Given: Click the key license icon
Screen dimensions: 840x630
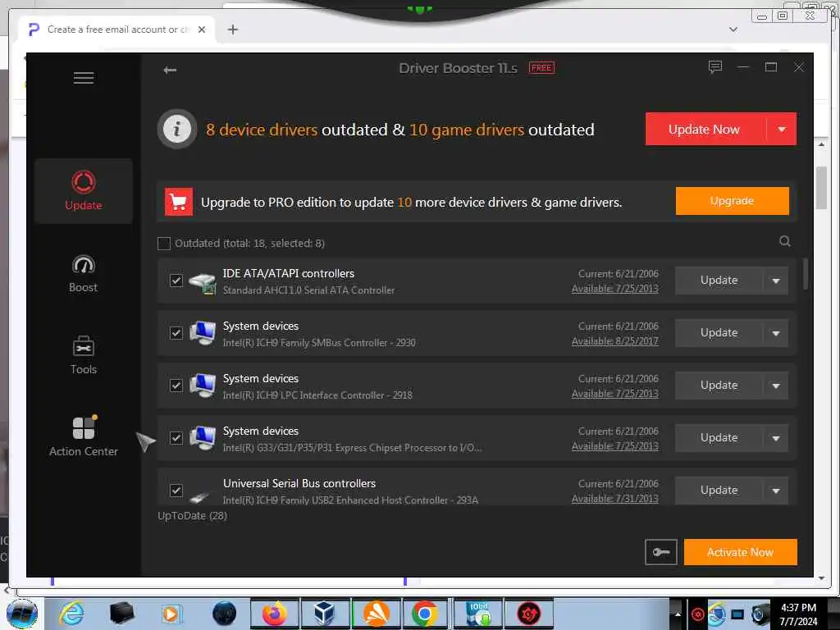Looking at the screenshot, I should coord(661,552).
